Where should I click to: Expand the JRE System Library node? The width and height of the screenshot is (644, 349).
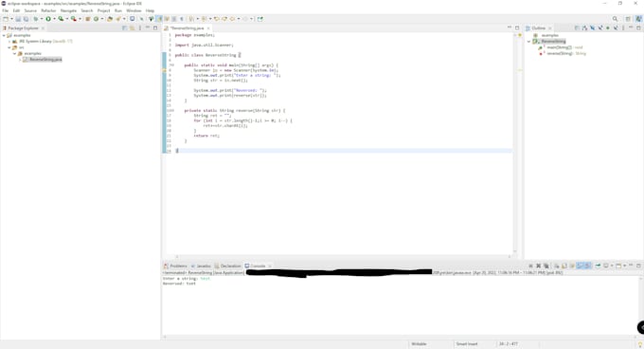pyautogui.click(x=9, y=42)
